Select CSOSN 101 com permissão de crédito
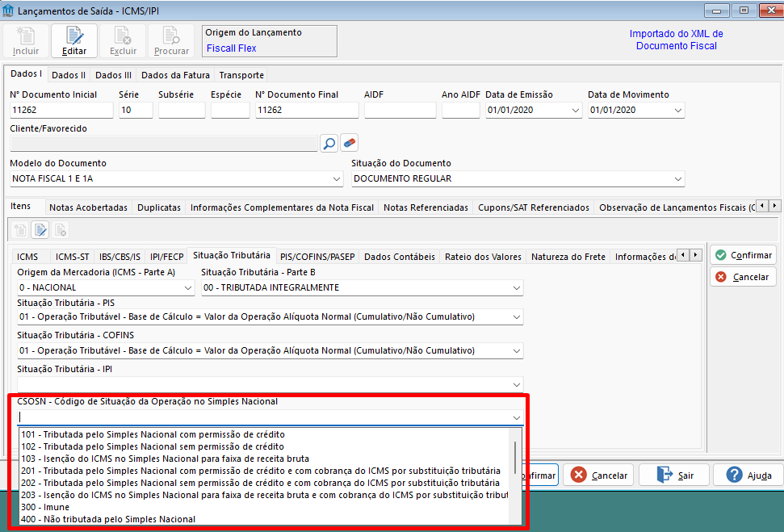This screenshot has height=532, width=784. point(264,434)
